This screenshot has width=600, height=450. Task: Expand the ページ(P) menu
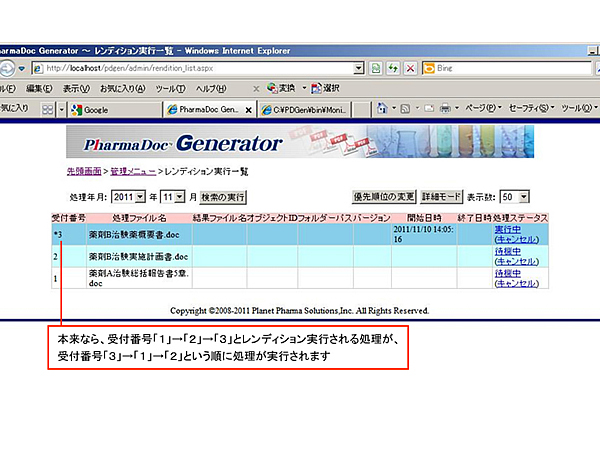(483, 108)
